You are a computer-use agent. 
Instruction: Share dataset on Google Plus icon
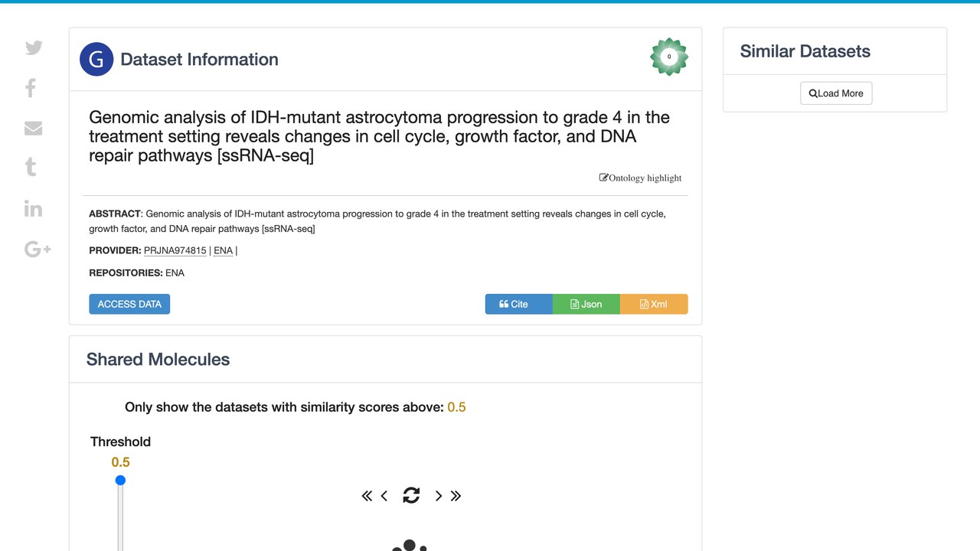coord(38,249)
